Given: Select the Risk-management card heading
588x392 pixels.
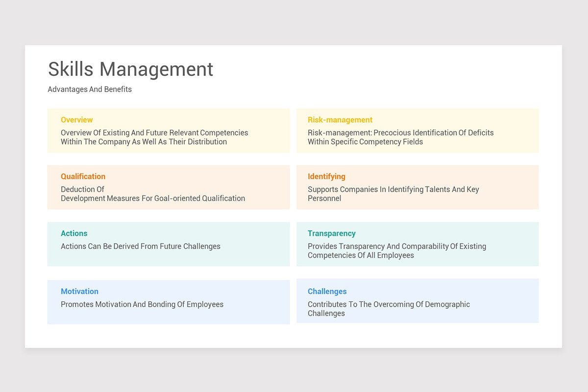Looking at the screenshot, I should coord(340,120).
